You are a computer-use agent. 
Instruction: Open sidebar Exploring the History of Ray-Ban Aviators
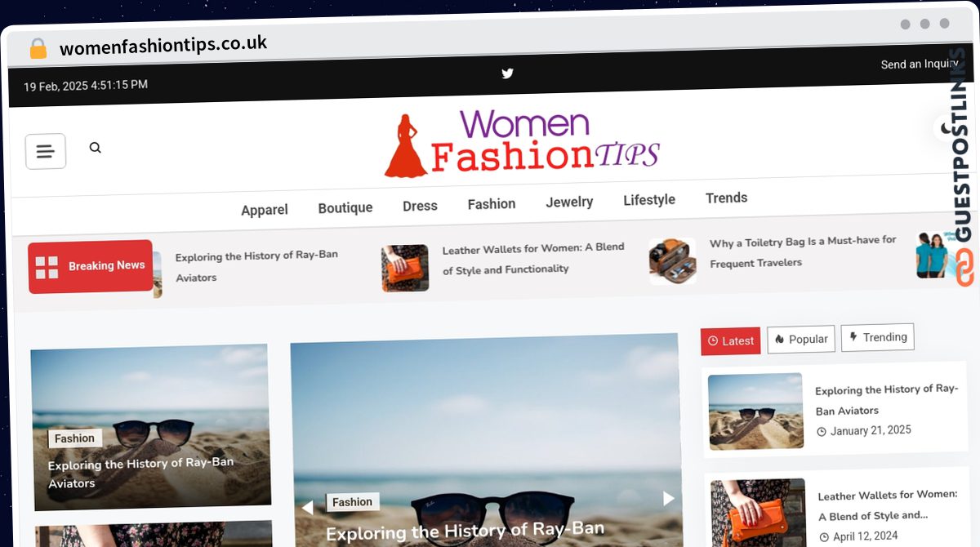click(x=887, y=400)
